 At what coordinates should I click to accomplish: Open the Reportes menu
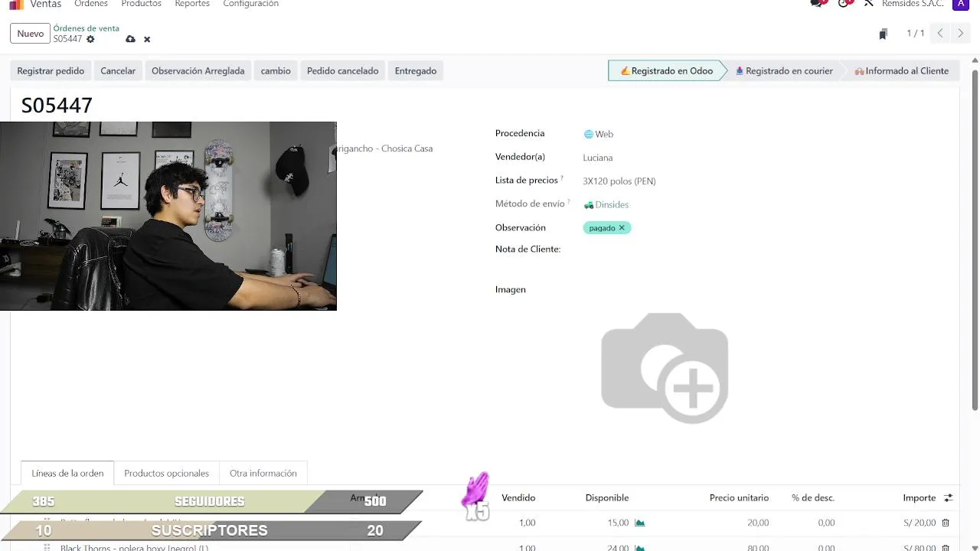[x=192, y=4]
